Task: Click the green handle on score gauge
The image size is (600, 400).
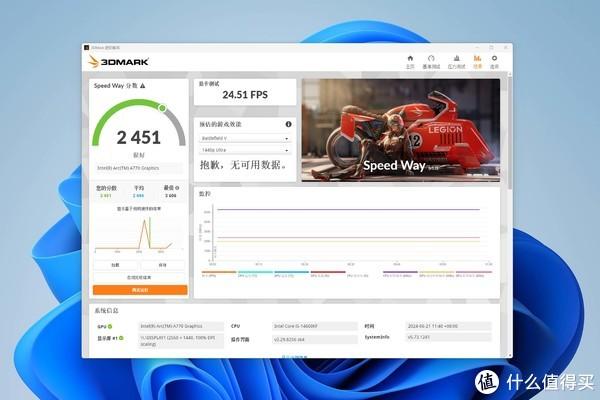Action: pos(162,108)
